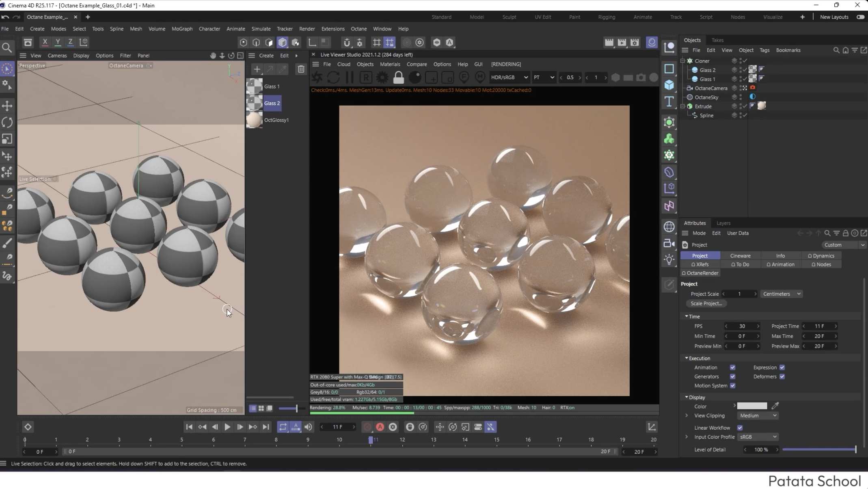Image resolution: width=868 pixels, height=489 pixels.
Task: Open Octane settings gear in Live Viewer
Action: point(382,77)
